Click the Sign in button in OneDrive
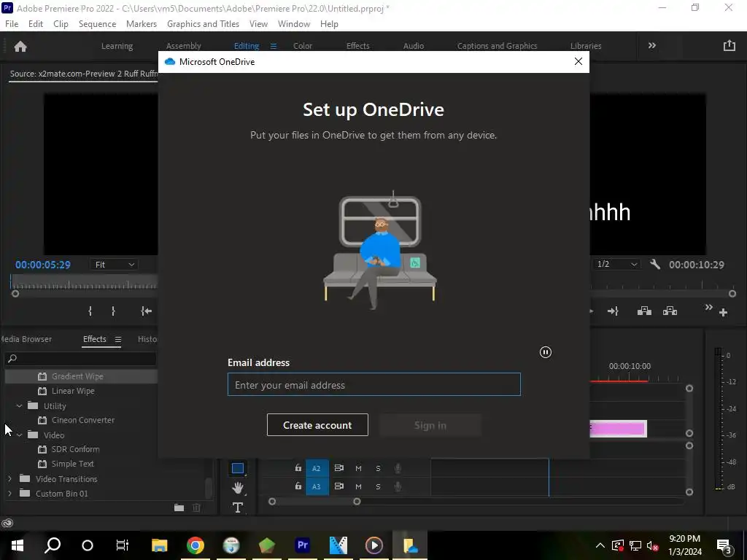Image resolution: width=747 pixels, height=560 pixels. point(430,425)
